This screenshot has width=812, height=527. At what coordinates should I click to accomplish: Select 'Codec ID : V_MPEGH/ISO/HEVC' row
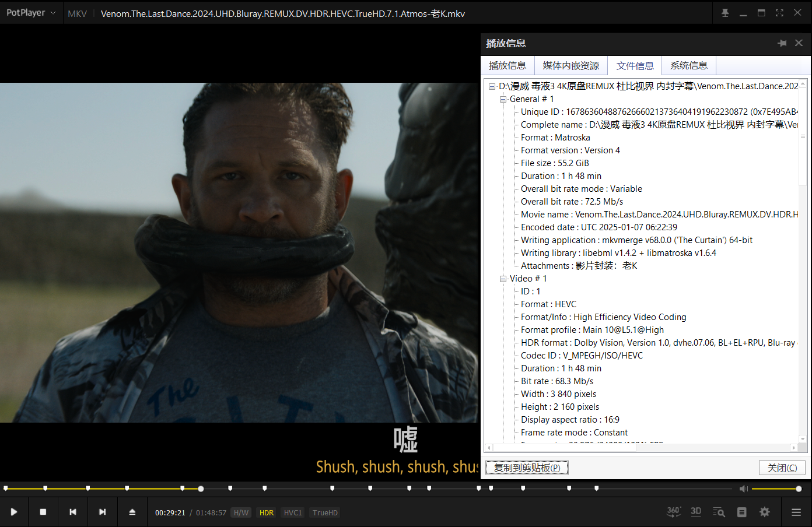582,356
